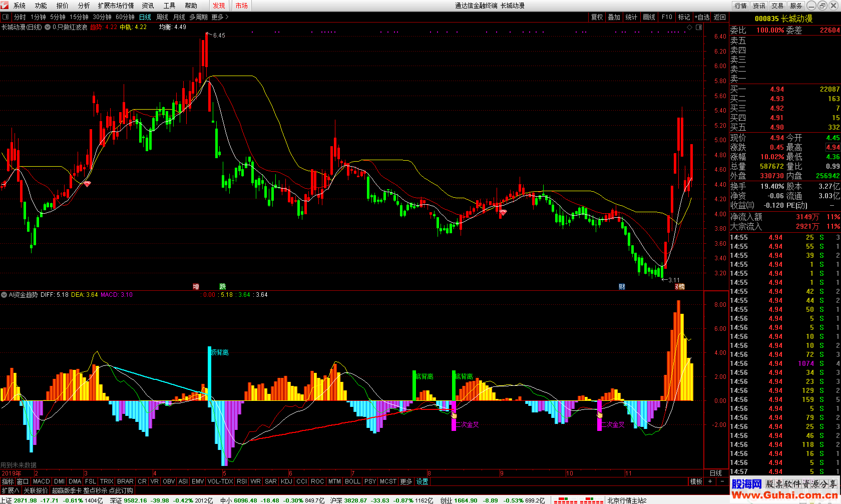Click the 北京行情主站2 server status
841x504 pixels.
point(627,500)
